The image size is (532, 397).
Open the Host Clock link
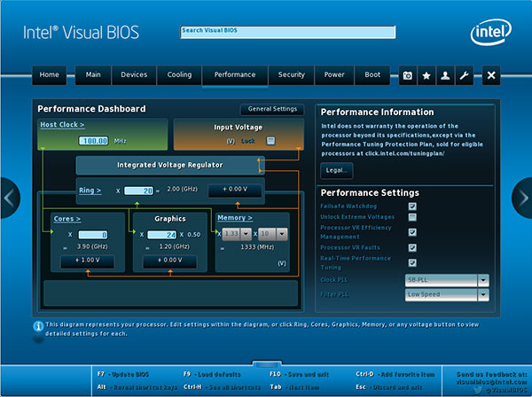62,125
